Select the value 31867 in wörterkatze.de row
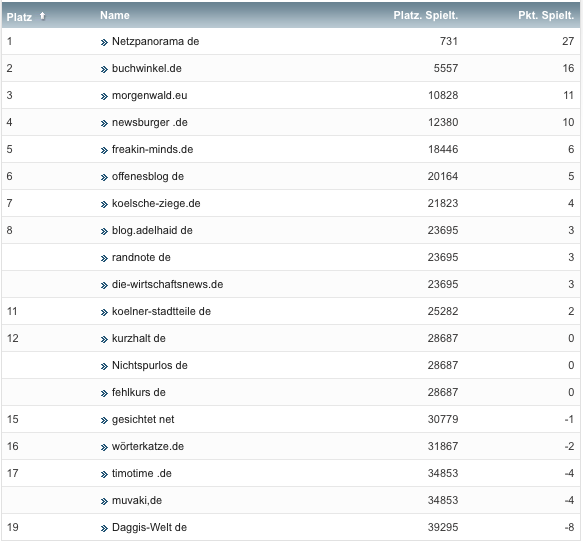The width and height of the screenshot is (583, 543). pos(443,446)
